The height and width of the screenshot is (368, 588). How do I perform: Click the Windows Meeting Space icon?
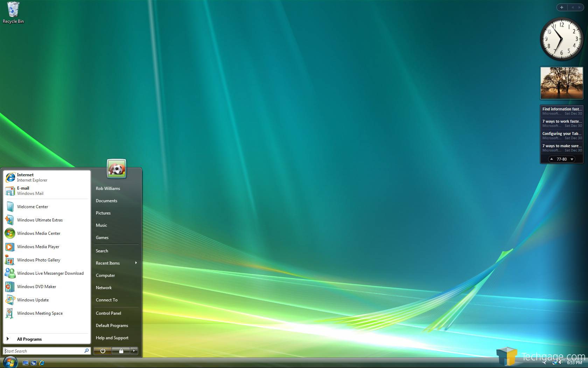pos(10,313)
